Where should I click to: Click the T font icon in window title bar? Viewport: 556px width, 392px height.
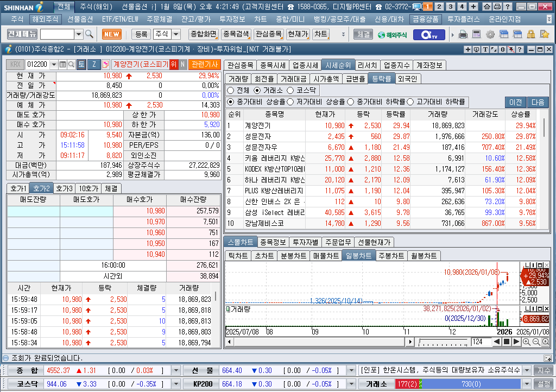click(x=485, y=49)
